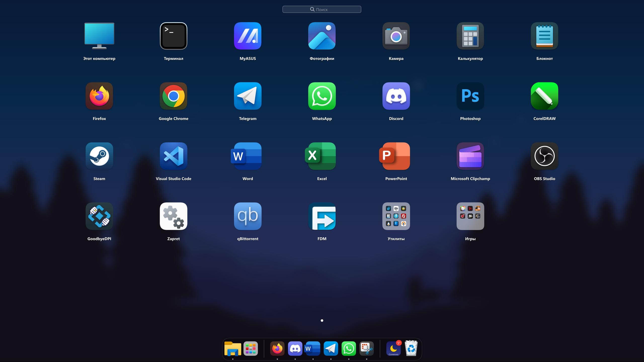Launch Google Chrome
Screen dimensions: 644x362
pos(173,96)
